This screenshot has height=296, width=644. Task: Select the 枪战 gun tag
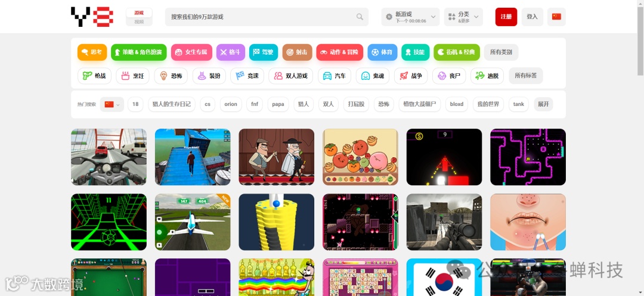point(94,76)
